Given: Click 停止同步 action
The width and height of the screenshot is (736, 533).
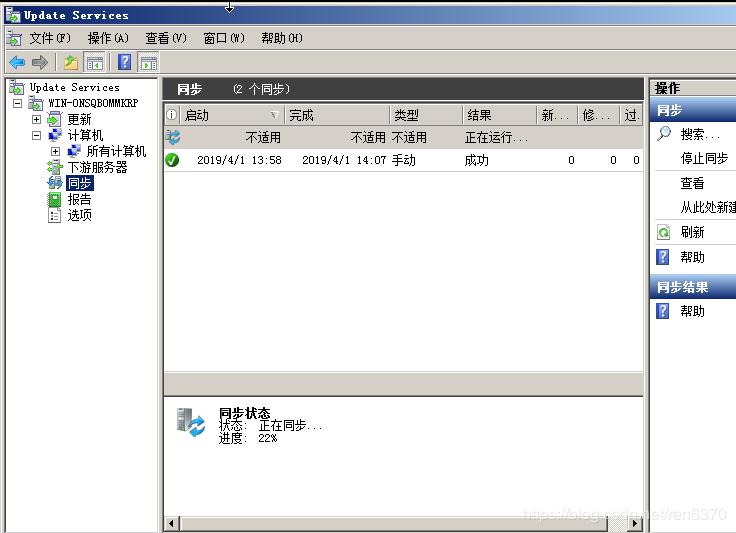Looking at the screenshot, I should pos(704,159).
